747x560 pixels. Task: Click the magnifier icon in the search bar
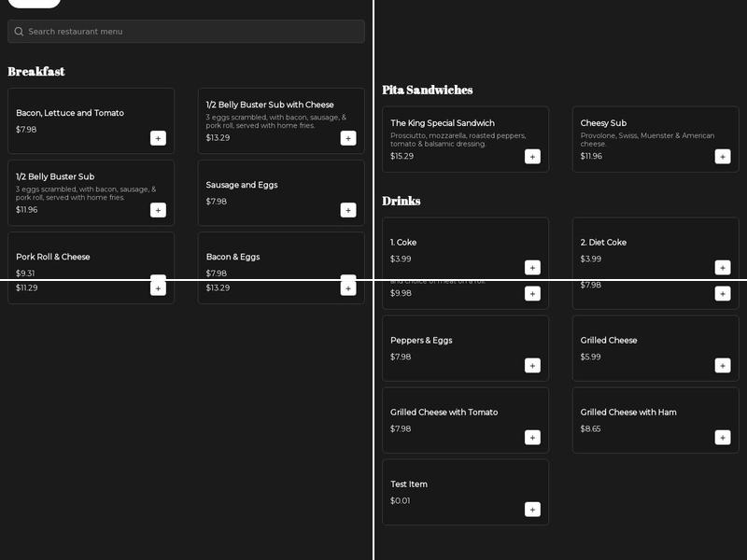pyautogui.click(x=19, y=32)
